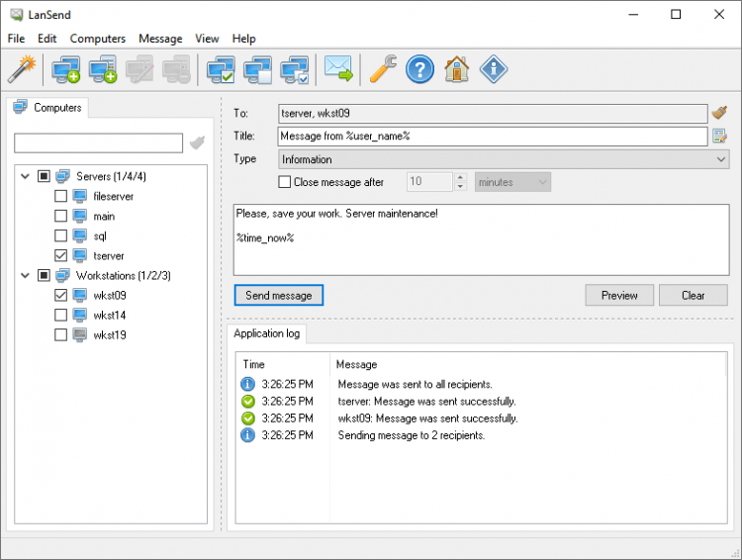The image size is (742, 560).
Task: Click the home page house icon
Action: point(457,69)
